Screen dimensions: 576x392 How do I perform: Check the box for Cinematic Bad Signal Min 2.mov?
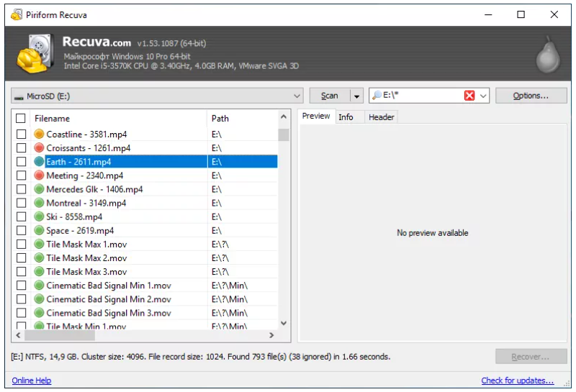[22, 299]
